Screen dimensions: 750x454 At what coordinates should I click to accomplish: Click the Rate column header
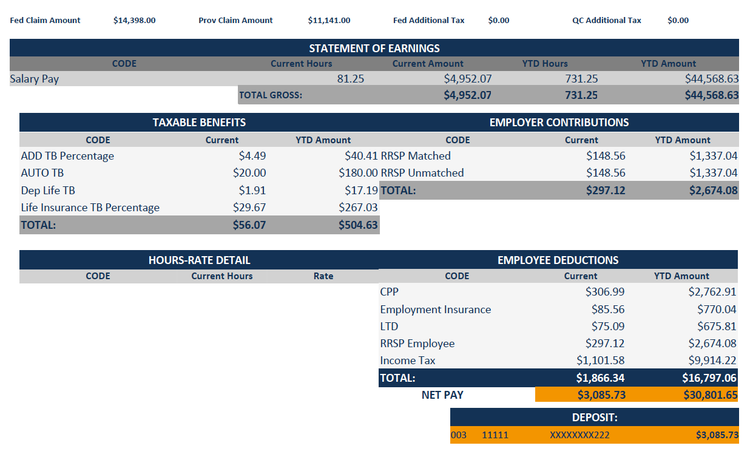323,276
